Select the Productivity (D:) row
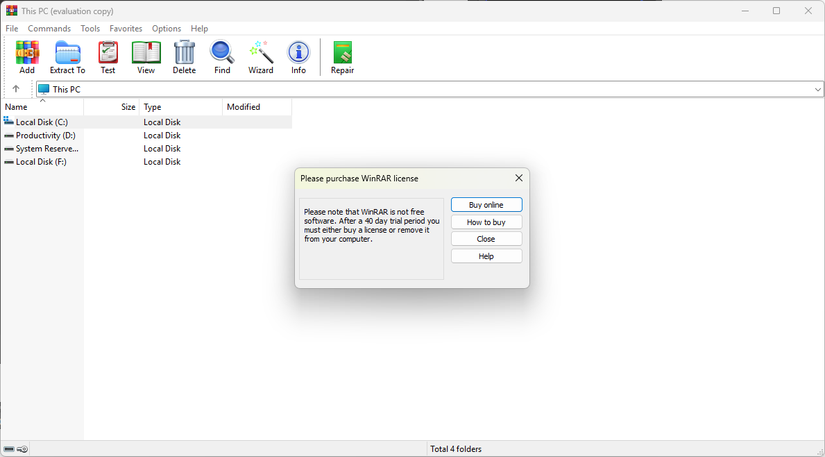The width and height of the screenshot is (825, 457). [147, 135]
